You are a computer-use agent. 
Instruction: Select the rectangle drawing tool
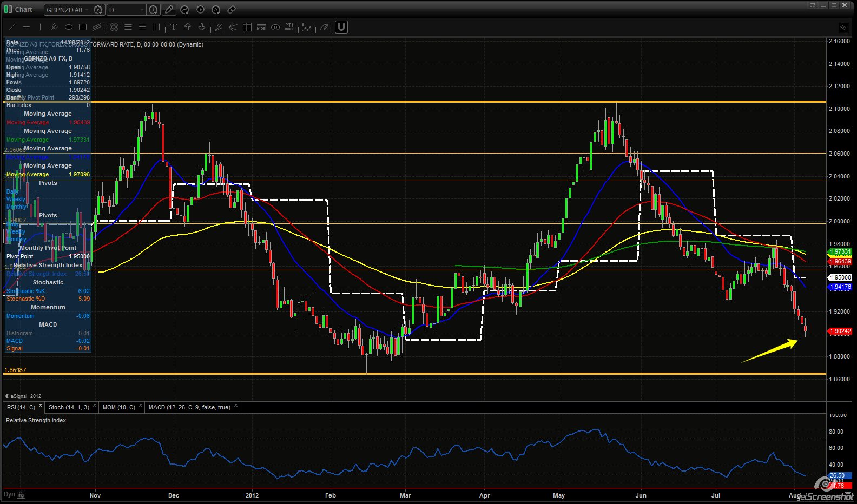(82, 27)
